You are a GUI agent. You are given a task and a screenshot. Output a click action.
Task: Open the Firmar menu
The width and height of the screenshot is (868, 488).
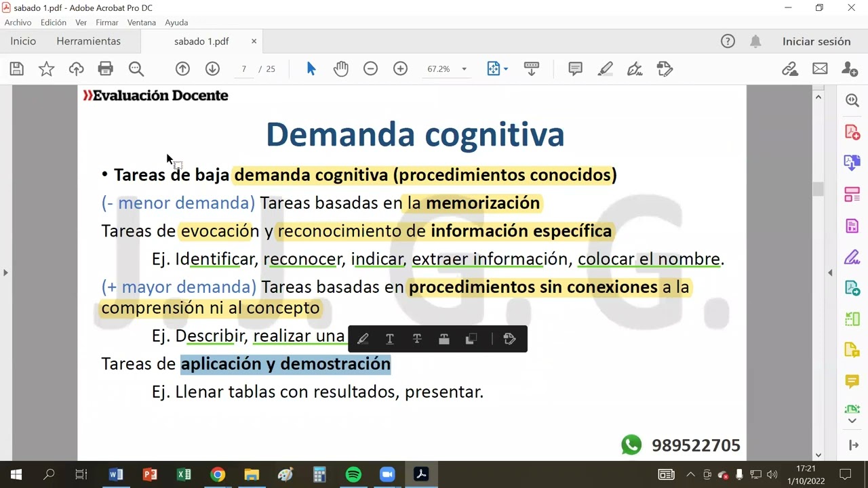click(x=106, y=22)
